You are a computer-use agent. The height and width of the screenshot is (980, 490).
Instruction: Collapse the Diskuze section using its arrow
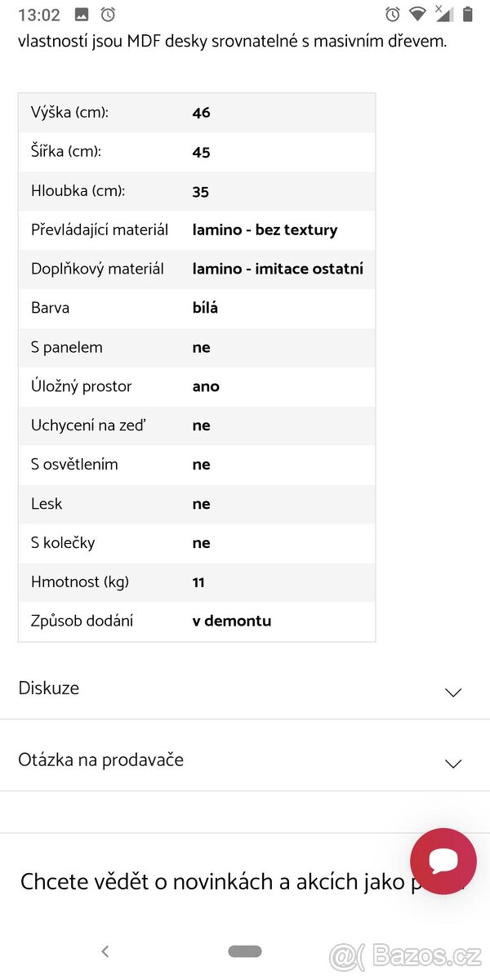(x=453, y=693)
